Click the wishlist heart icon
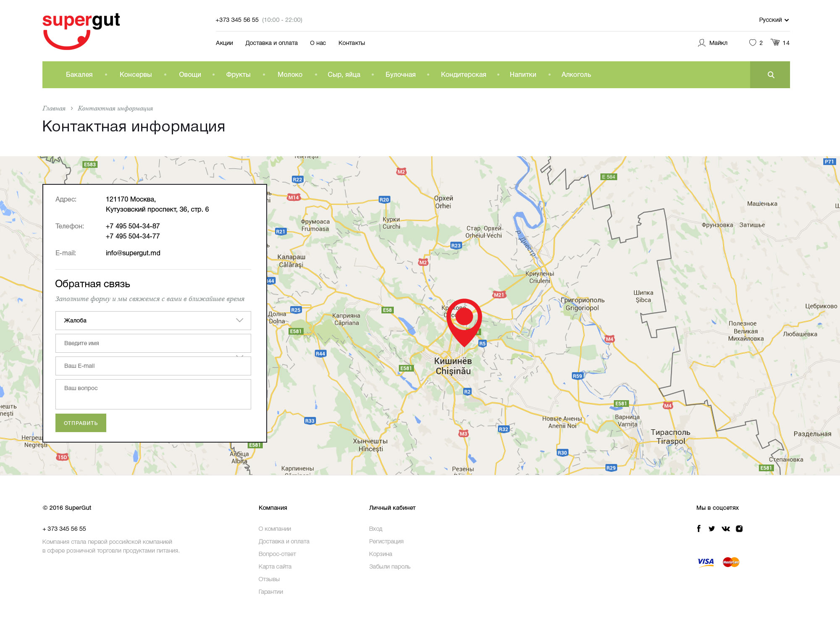 coord(752,42)
